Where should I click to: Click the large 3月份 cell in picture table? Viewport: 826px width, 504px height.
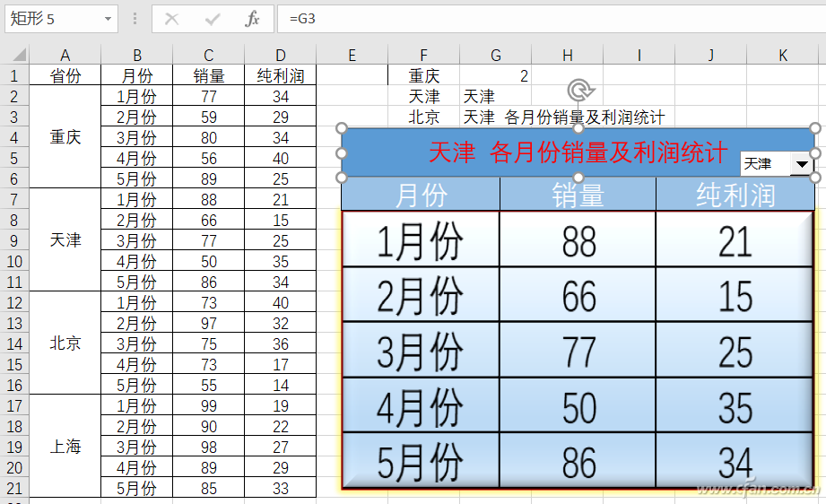(421, 351)
